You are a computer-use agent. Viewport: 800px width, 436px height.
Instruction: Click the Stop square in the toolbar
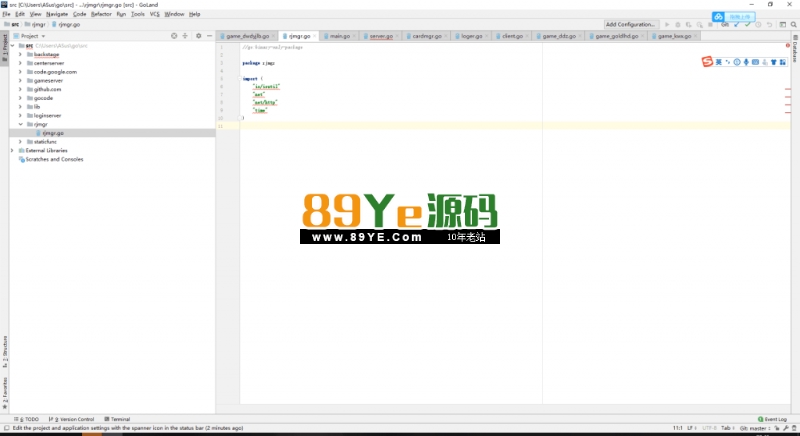710,24
